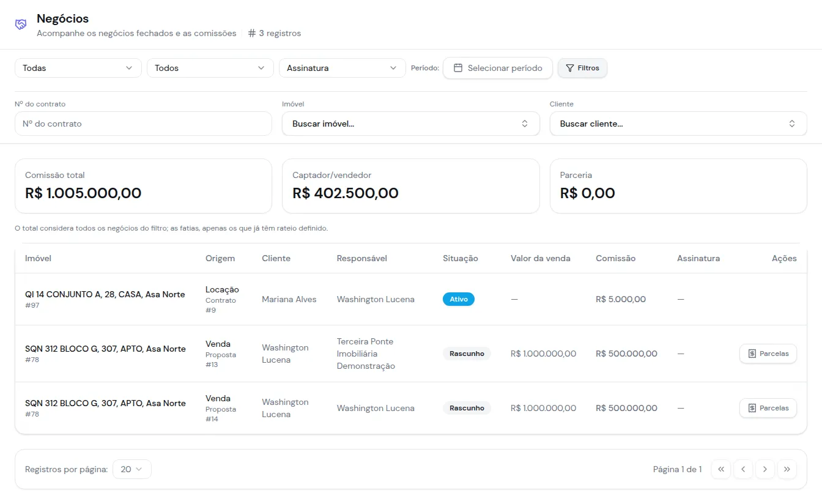822x504 pixels.
Task: Click the Parceria card R$ 0,00
Action: [x=678, y=186]
